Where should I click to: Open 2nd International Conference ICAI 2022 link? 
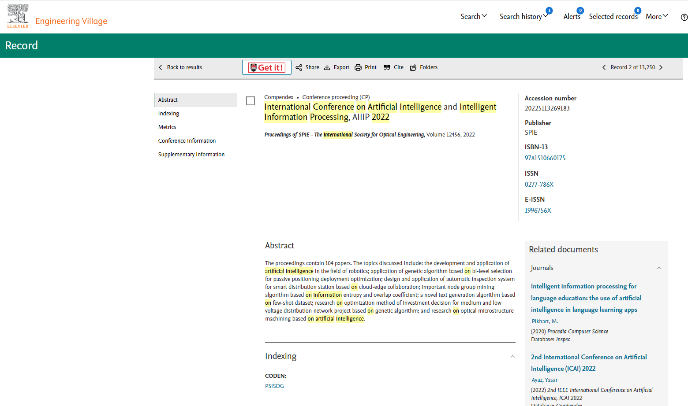(589, 363)
